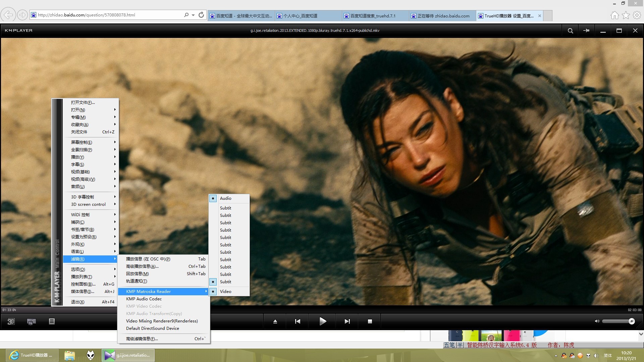Screen dimensions: 644x362
Task: Choose 关闭文件 menu entry
Action: tap(91, 132)
